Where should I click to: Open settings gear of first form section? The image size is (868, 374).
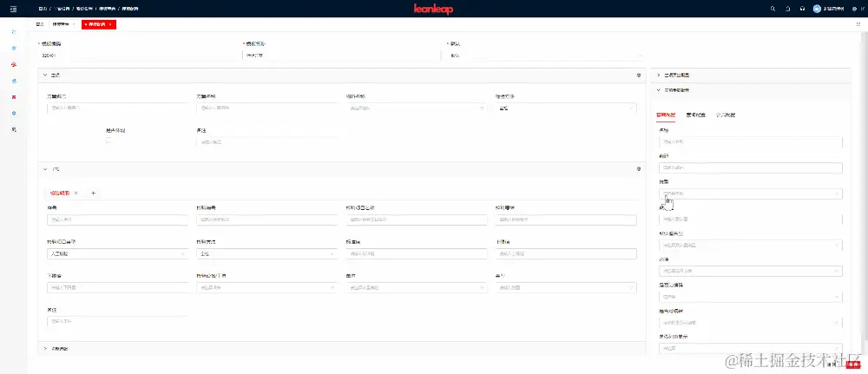pyautogui.click(x=638, y=75)
